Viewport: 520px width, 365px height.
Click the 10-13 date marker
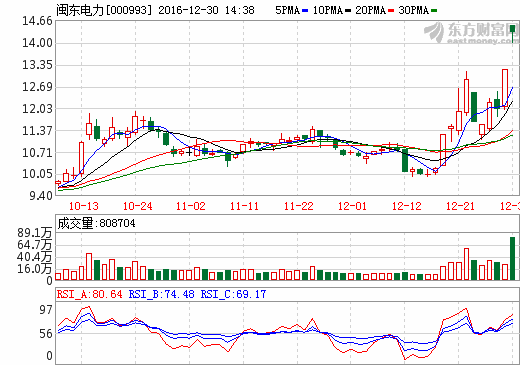click(x=84, y=206)
